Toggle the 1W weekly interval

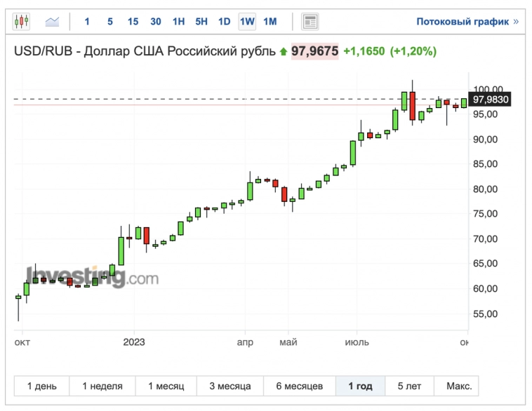point(247,21)
